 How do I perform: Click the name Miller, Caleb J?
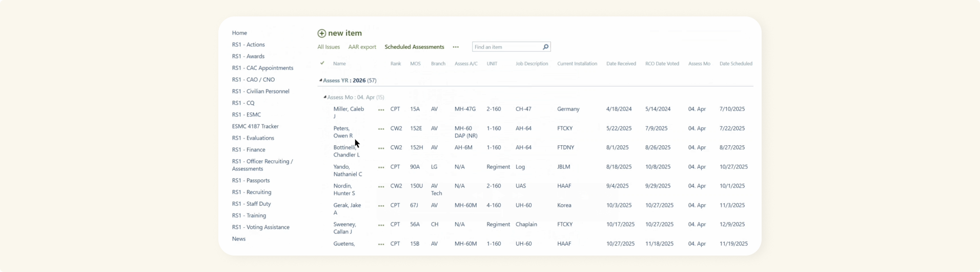[x=349, y=112]
